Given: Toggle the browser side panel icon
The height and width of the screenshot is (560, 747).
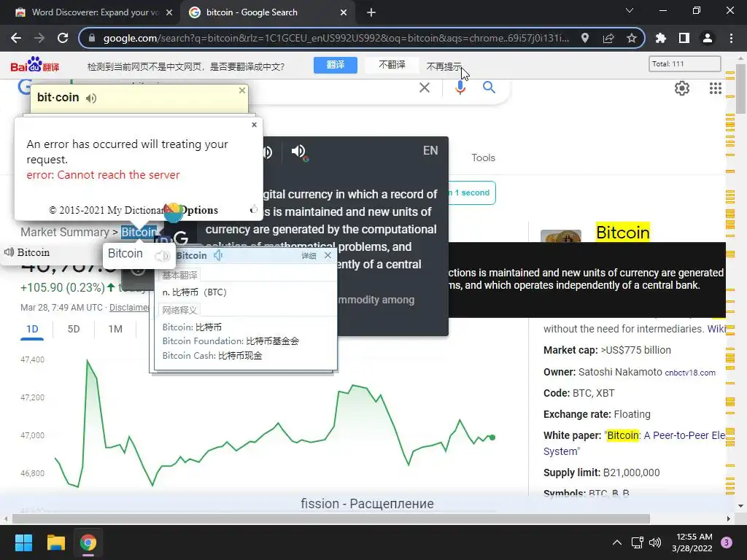Looking at the screenshot, I should pyautogui.click(x=684, y=38).
